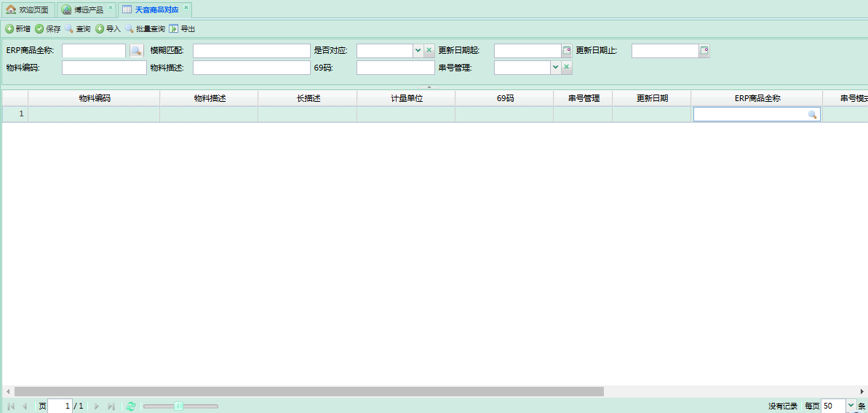Run the 查询 (query) action
The width and height of the screenshot is (868, 413).
78,29
